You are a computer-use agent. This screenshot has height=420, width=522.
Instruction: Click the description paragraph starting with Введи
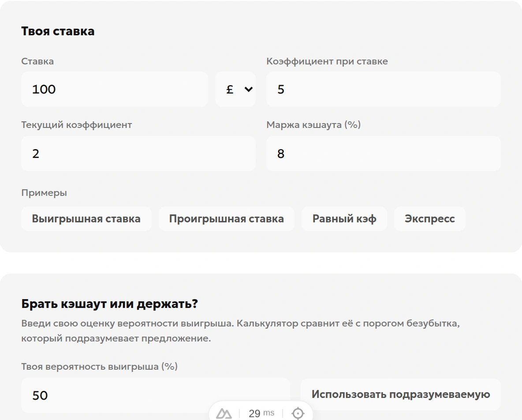click(x=240, y=331)
